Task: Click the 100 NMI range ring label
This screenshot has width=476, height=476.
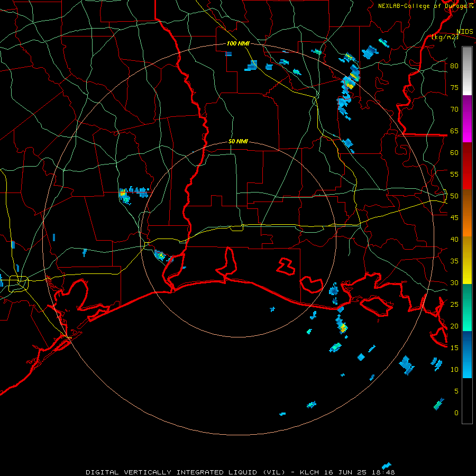Action: 238,43
